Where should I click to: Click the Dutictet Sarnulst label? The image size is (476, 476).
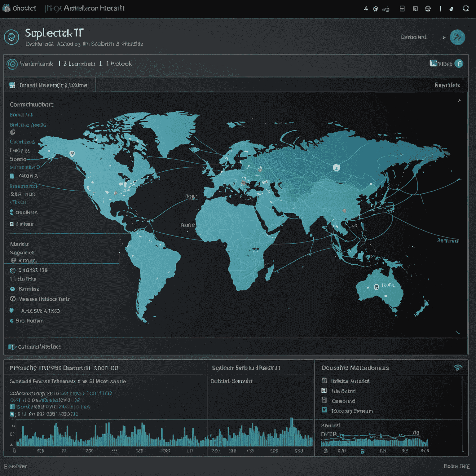[231, 381]
